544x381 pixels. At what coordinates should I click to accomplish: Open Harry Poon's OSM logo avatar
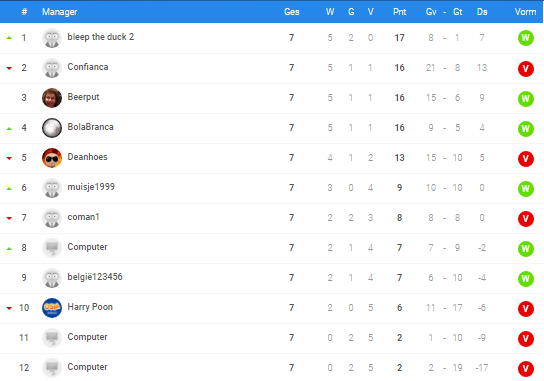[52, 308]
